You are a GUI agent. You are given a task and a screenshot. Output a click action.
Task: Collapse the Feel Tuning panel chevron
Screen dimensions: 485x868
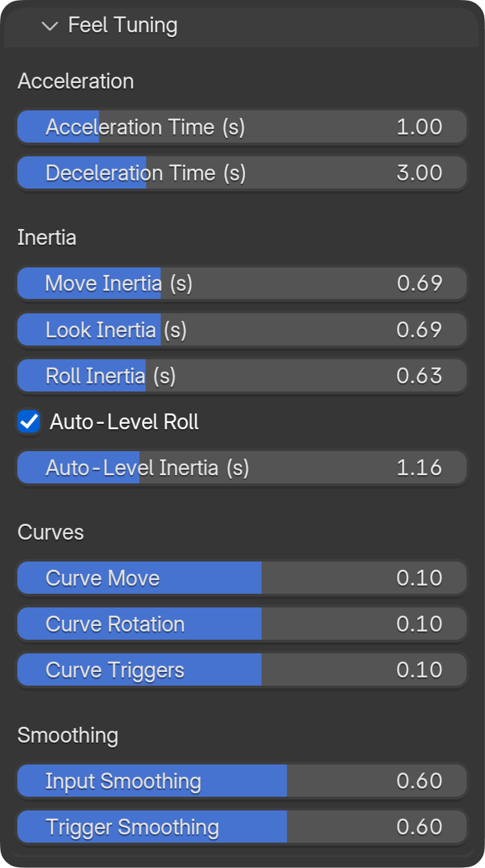point(50,26)
